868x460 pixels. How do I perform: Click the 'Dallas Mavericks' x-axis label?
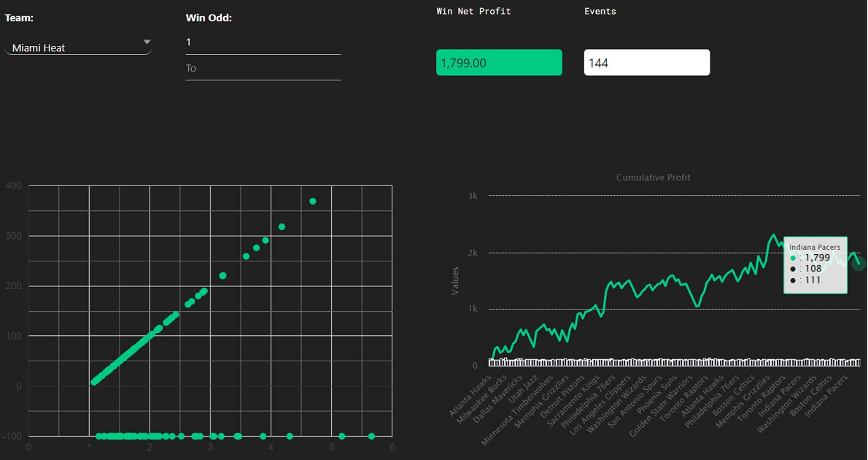[x=497, y=399]
